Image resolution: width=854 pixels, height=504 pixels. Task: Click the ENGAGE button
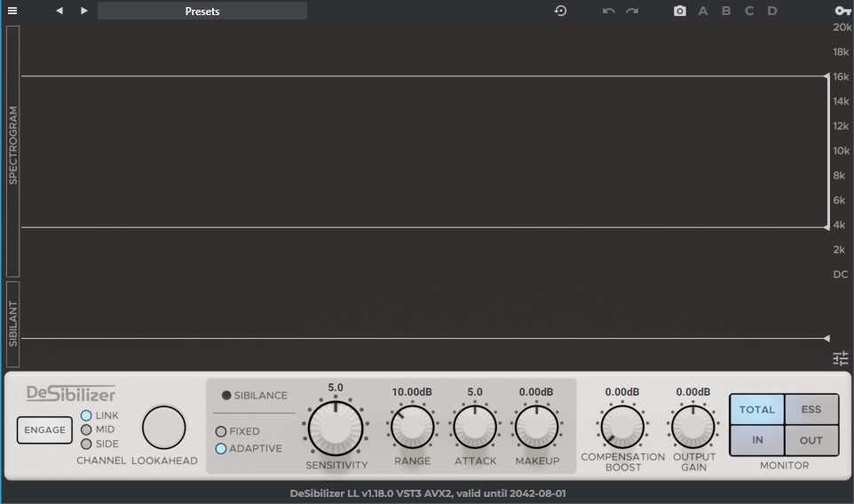pos(44,430)
